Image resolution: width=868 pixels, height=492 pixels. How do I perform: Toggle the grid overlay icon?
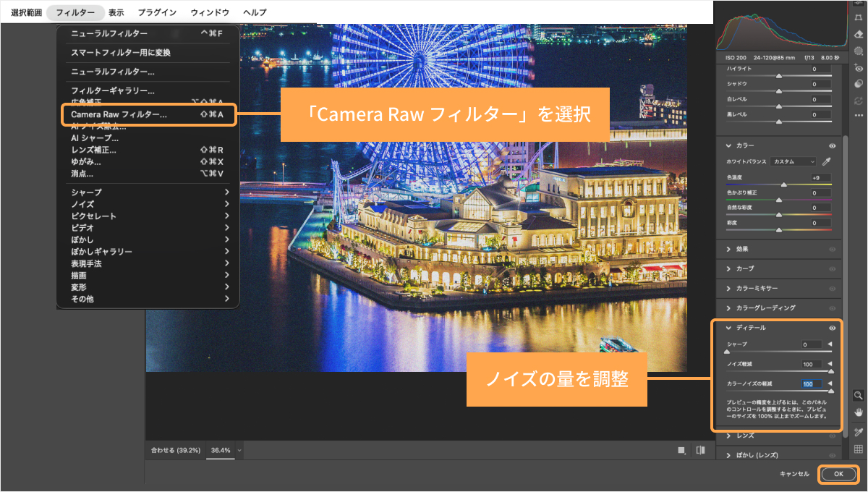coord(859,449)
